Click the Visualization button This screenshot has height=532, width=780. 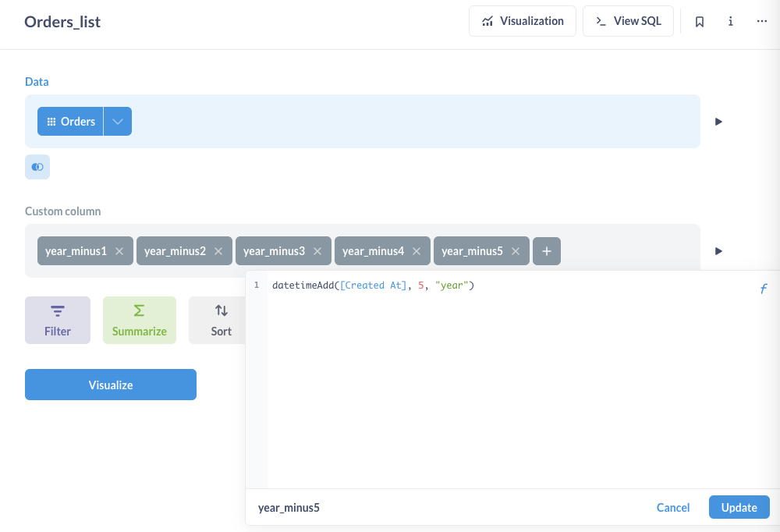pyautogui.click(x=523, y=21)
